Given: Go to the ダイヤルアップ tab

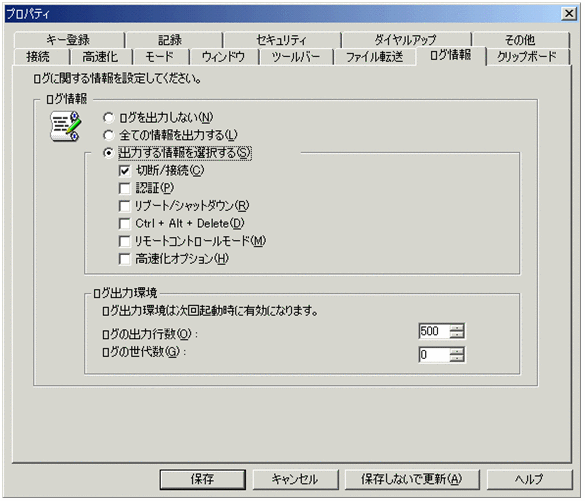Looking at the screenshot, I should [406, 40].
